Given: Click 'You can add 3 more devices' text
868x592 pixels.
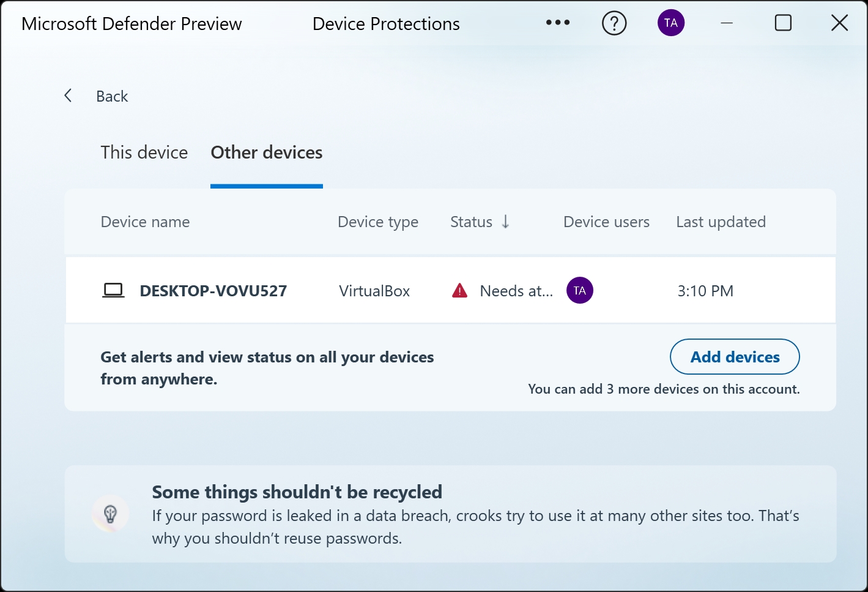Looking at the screenshot, I should [664, 389].
